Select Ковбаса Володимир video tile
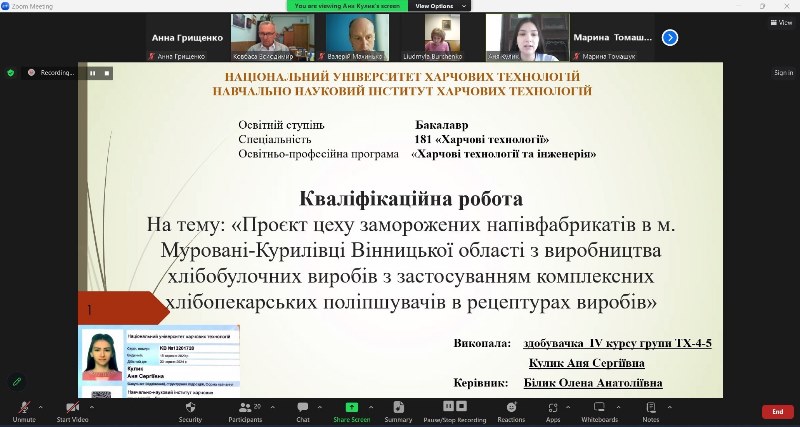 (x=273, y=38)
